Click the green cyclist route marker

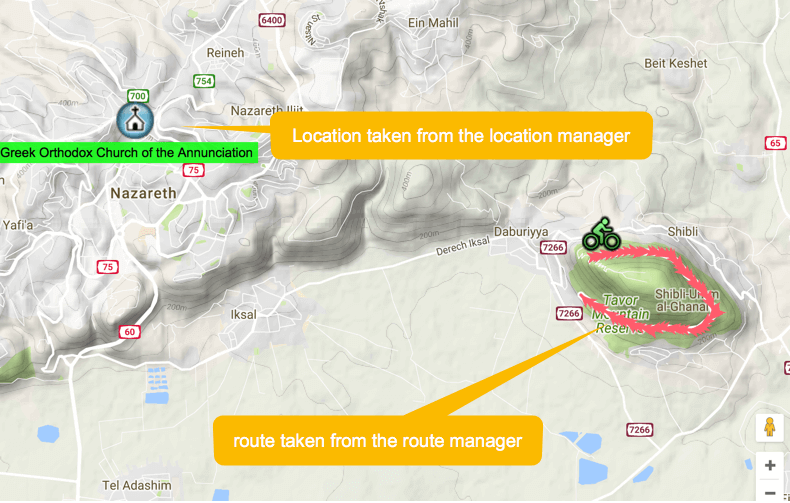(x=602, y=234)
